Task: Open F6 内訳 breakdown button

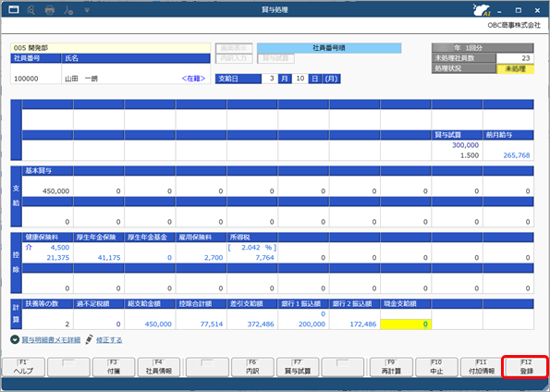Action: click(252, 367)
